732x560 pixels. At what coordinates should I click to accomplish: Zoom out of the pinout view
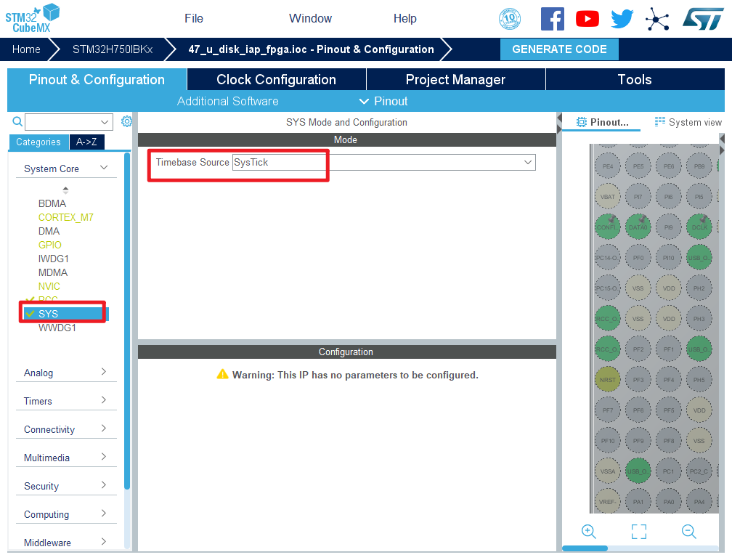coord(689,531)
